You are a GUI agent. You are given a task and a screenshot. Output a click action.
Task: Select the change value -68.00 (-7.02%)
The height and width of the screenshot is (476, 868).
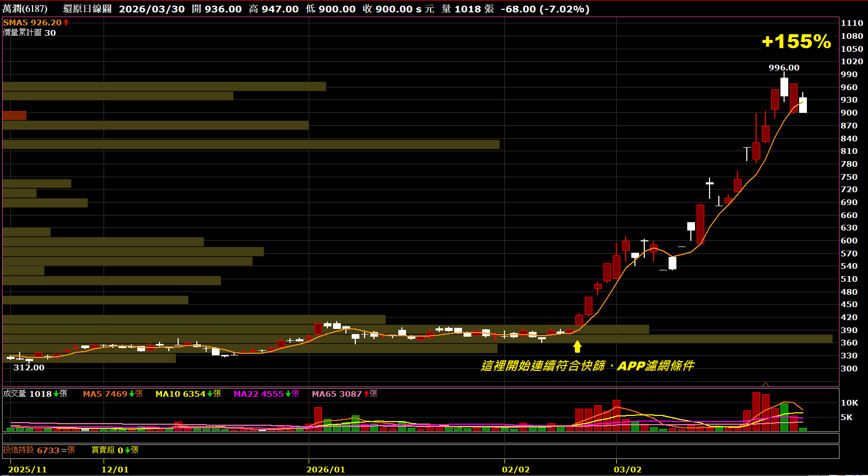click(x=545, y=9)
